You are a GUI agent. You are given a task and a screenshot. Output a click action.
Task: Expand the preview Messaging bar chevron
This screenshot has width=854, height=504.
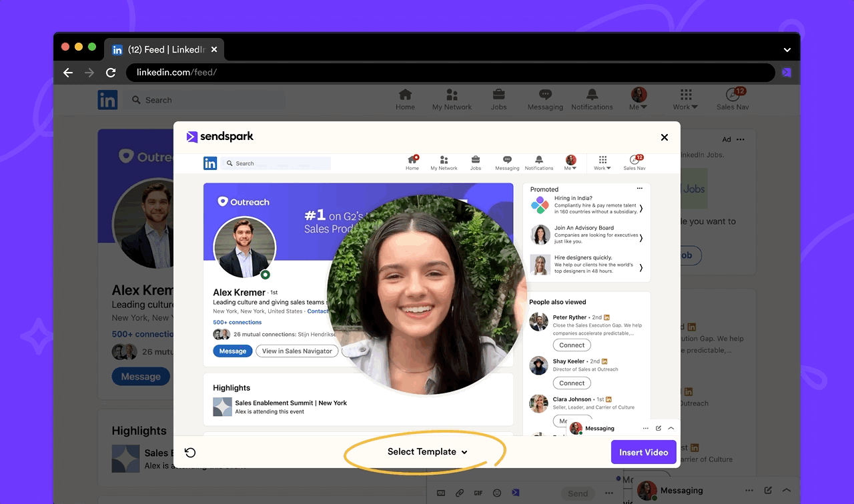[671, 429]
